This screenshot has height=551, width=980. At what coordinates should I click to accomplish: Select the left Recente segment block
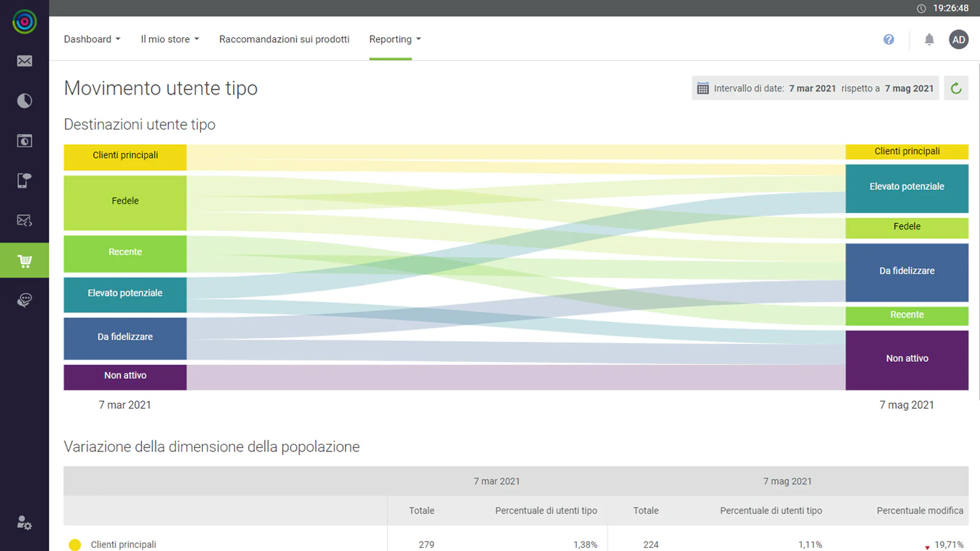[125, 254]
